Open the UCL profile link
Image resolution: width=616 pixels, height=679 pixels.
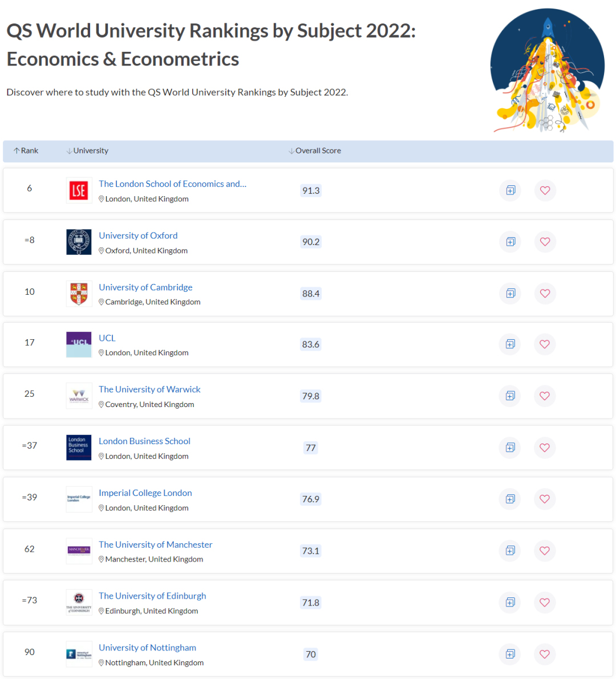tap(107, 338)
